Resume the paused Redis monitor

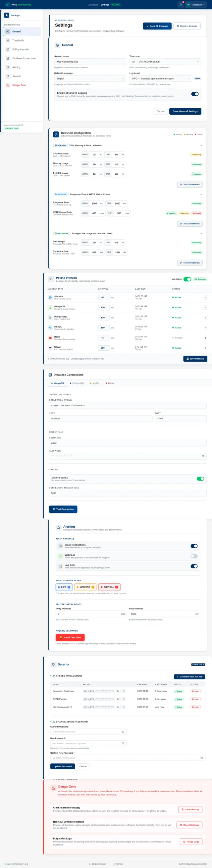[x=206, y=338]
